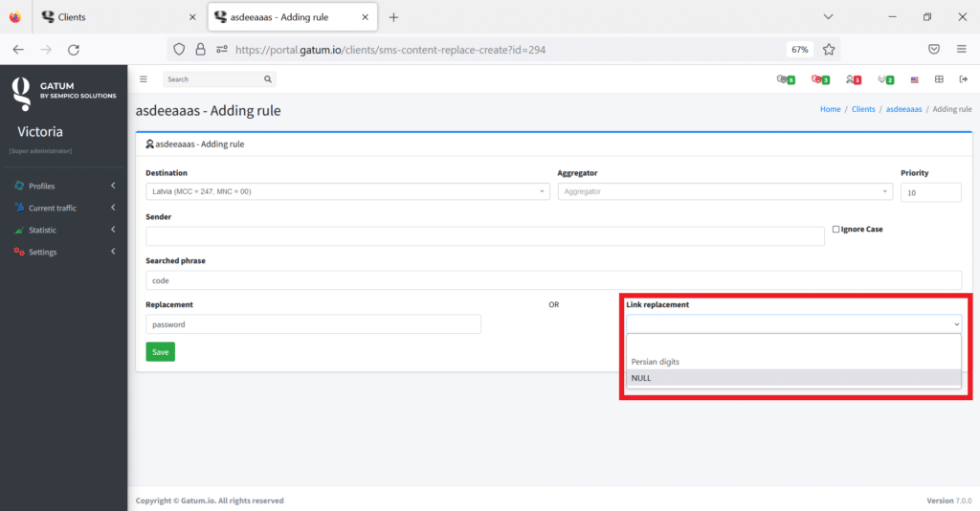Expand the Current traffic menu chevron
The height and width of the screenshot is (511, 980).
tap(113, 208)
